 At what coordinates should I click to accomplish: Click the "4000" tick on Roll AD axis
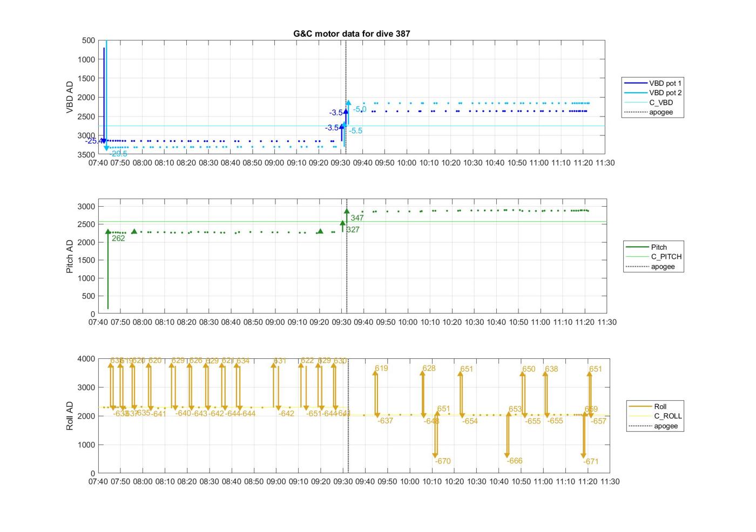[86, 359]
